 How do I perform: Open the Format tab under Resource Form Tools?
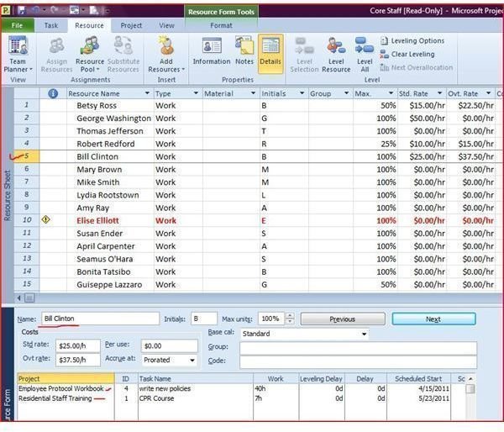coord(221,25)
